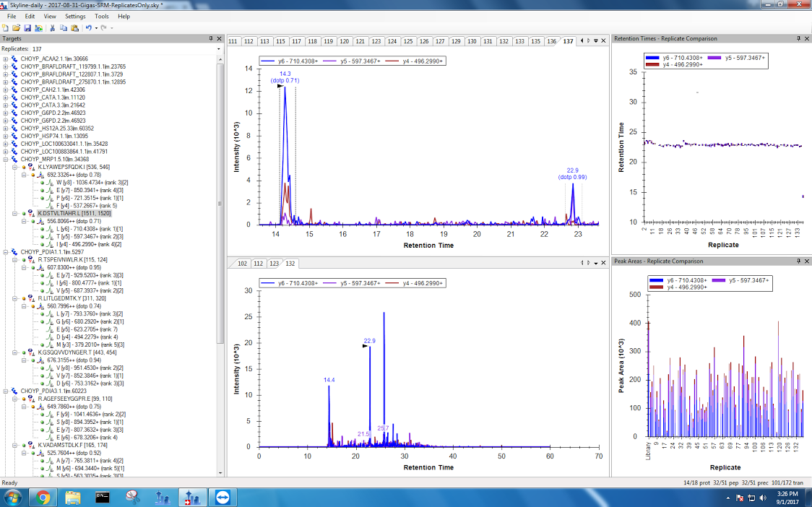Screen dimensions: 812x507
Task: Click the Paste clipboard icon
Action: pos(74,27)
